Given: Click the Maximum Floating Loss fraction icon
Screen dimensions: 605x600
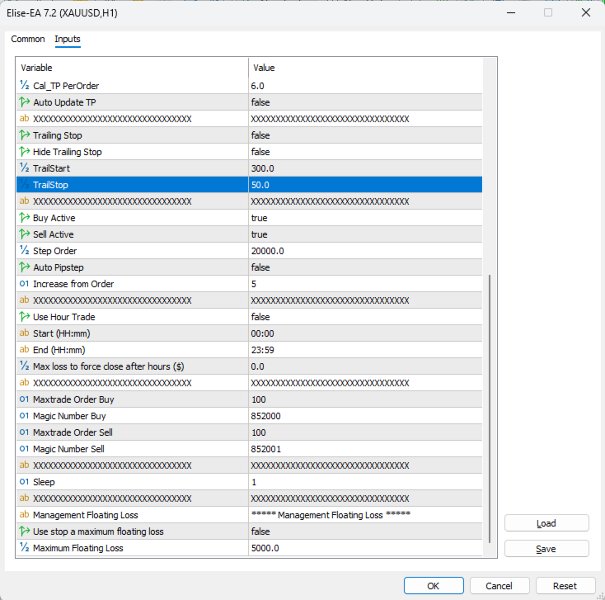Looking at the screenshot, I should [x=25, y=548].
